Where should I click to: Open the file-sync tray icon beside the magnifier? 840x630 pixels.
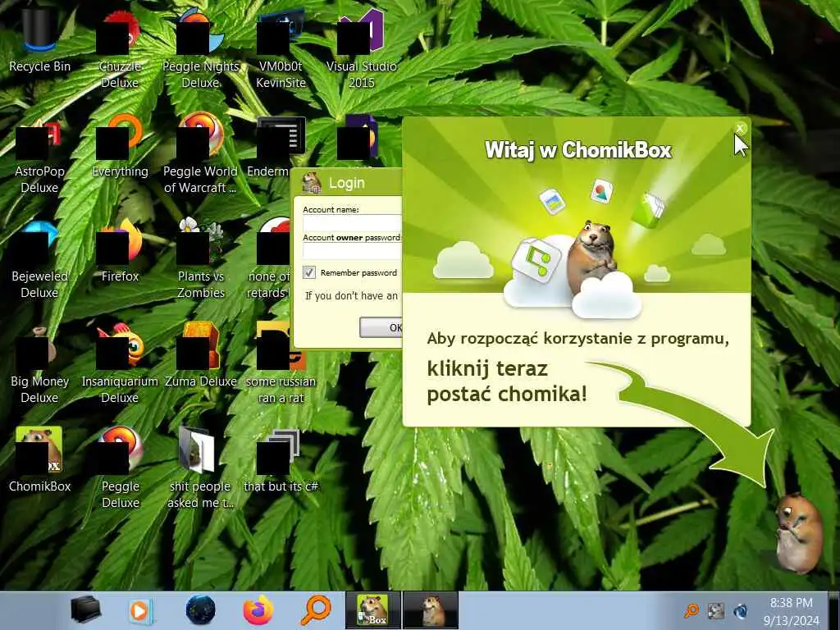click(715, 610)
